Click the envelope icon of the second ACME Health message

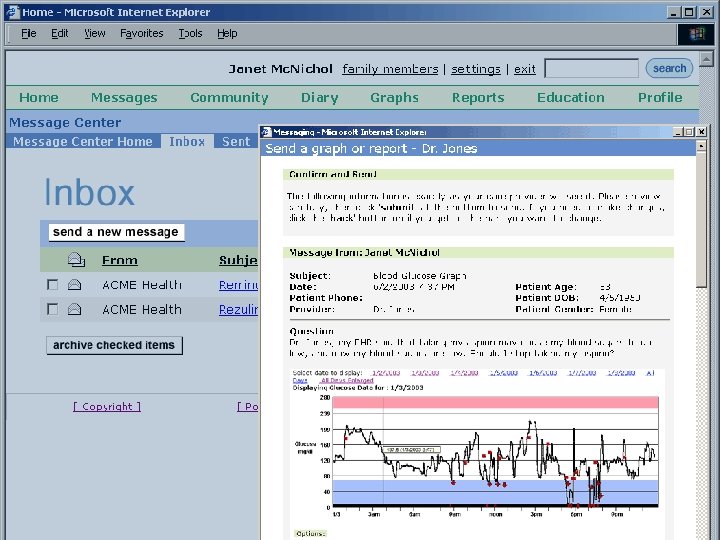(x=74, y=309)
